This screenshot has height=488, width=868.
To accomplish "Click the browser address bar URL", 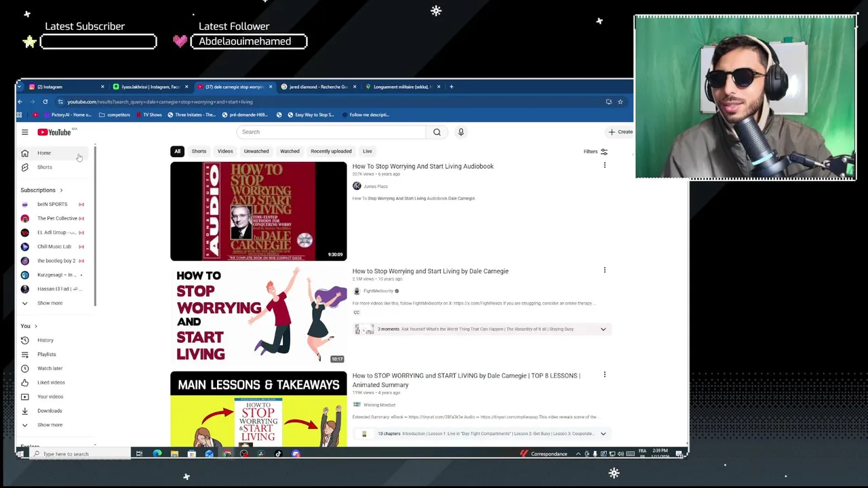I will (x=160, y=102).
